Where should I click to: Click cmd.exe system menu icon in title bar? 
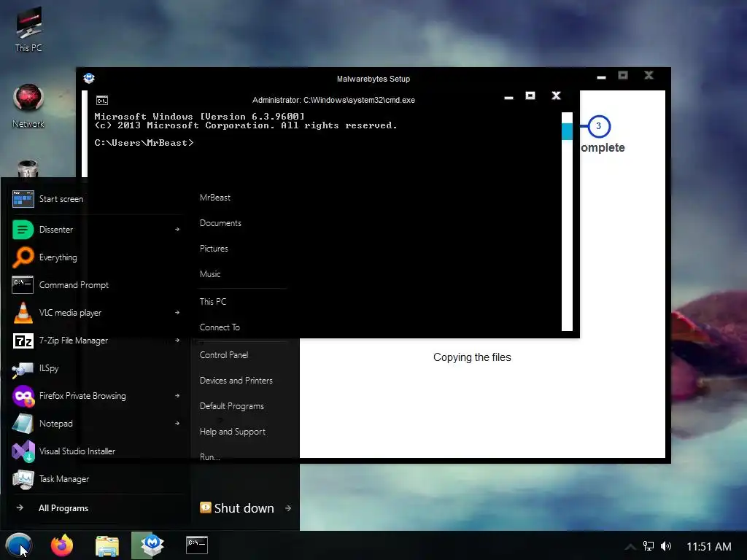102,100
